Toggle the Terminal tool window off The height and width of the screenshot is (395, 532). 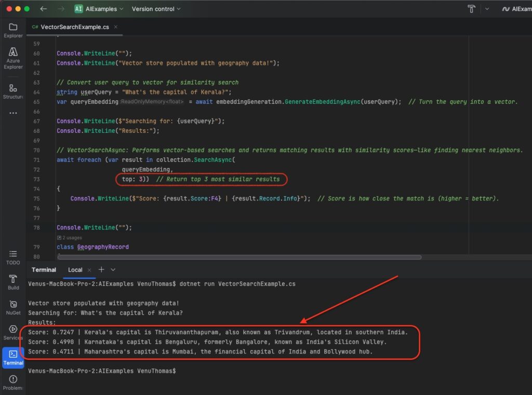point(13,357)
